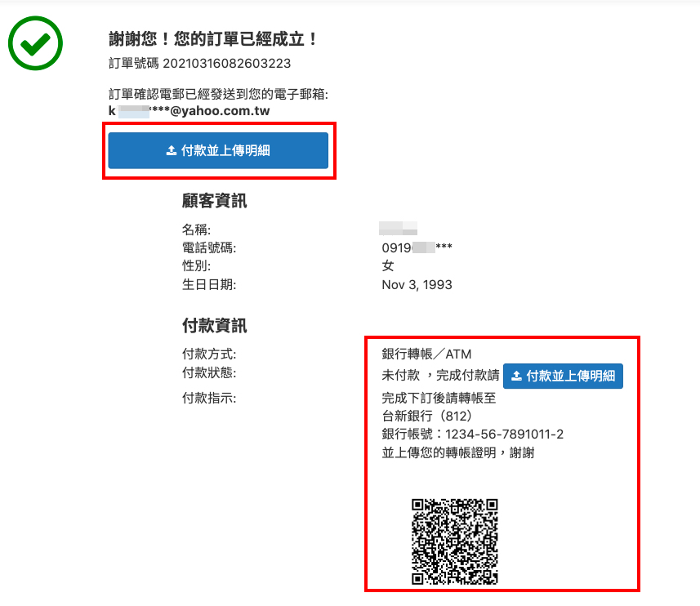The image size is (700, 606).
Task: Click the upload icon in the small blue button
Action: [x=516, y=377]
